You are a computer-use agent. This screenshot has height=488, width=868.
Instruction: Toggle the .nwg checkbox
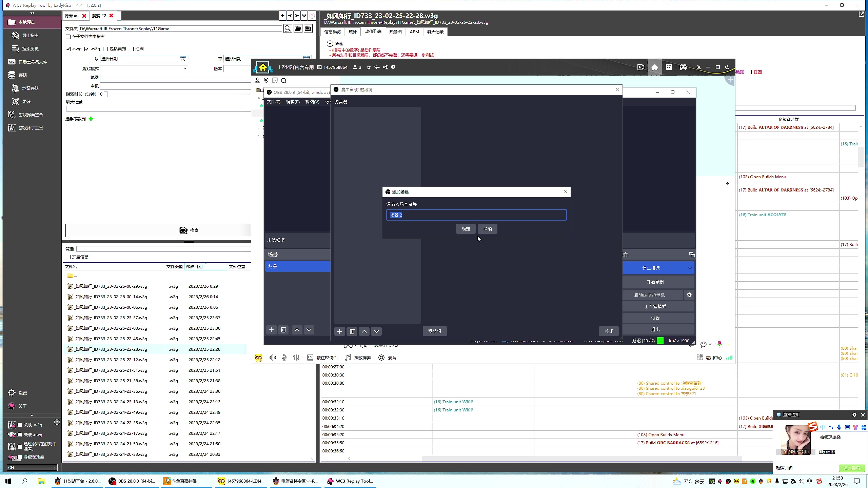(68, 49)
